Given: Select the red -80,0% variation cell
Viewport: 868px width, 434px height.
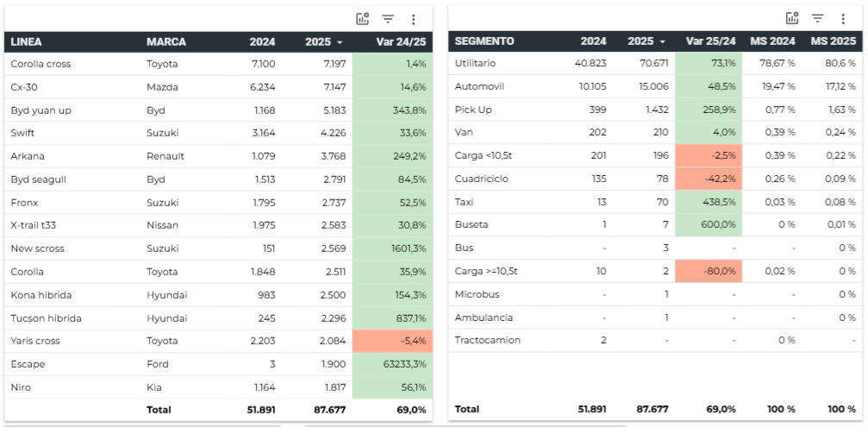Looking at the screenshot, I should click(709, 271).
